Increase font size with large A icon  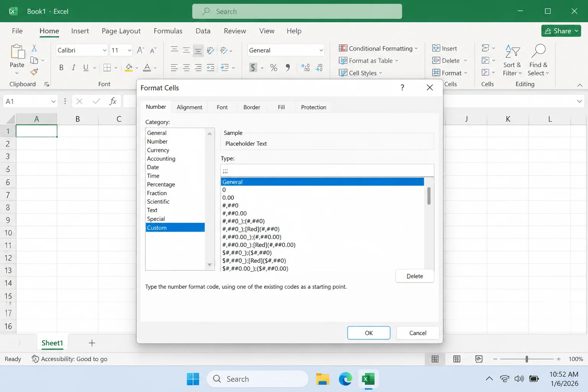click(x=140, y=50)
